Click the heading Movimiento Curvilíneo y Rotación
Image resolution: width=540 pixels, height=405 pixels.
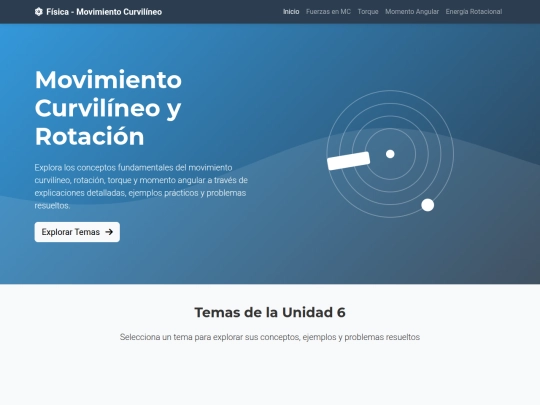108,108
